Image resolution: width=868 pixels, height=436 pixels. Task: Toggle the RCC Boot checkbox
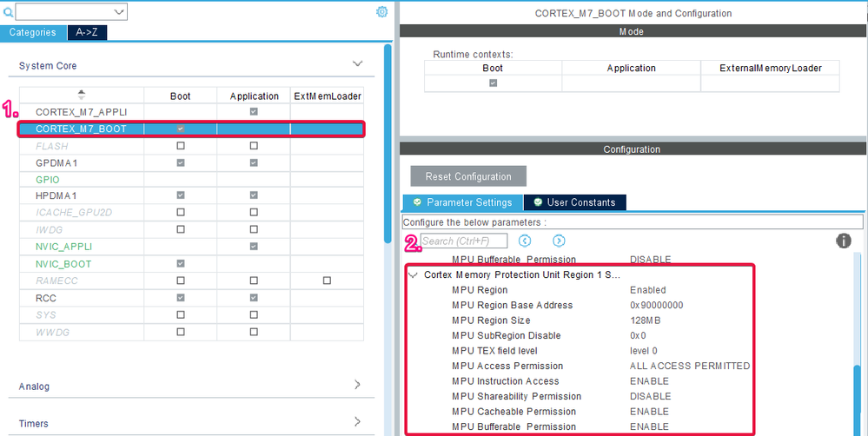pos(181,298)
